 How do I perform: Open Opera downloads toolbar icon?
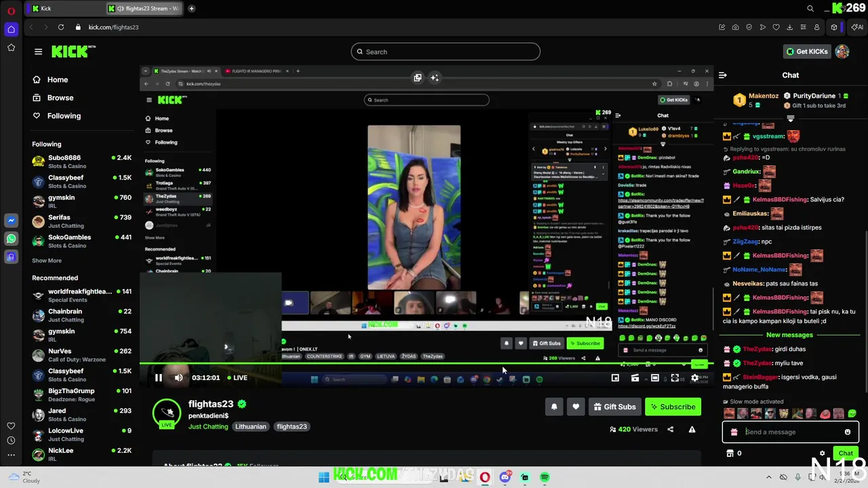click(x=790, y=27)
